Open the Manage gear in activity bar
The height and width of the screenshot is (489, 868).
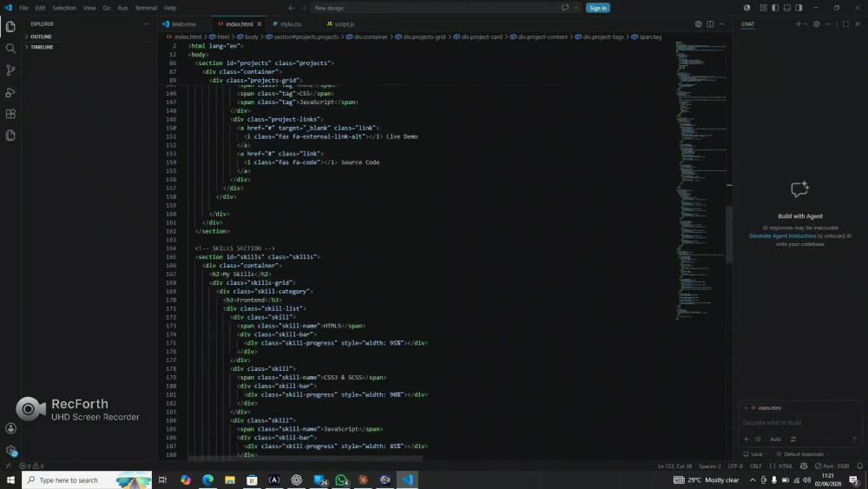10,450
